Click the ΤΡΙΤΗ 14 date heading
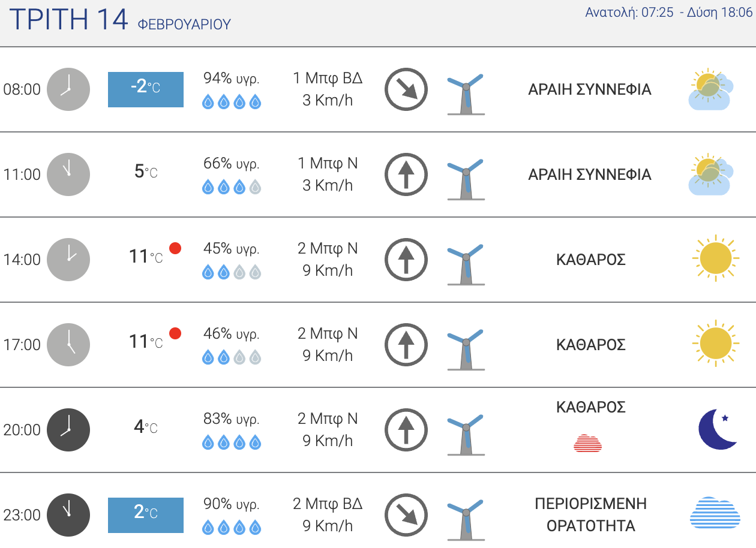Screen dimensions: 756x548 69,19
